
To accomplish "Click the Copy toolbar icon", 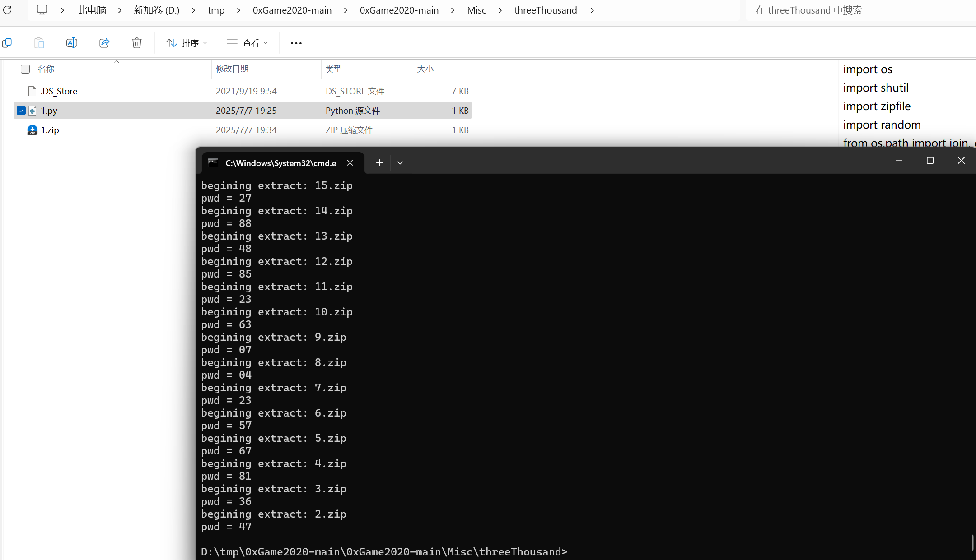I will coord(7,43).
